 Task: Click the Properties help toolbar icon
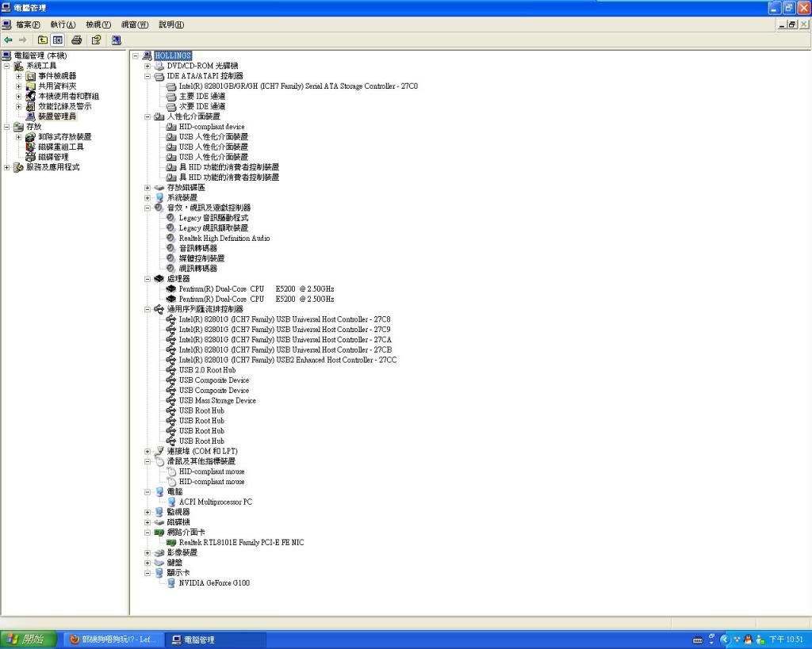96,40
